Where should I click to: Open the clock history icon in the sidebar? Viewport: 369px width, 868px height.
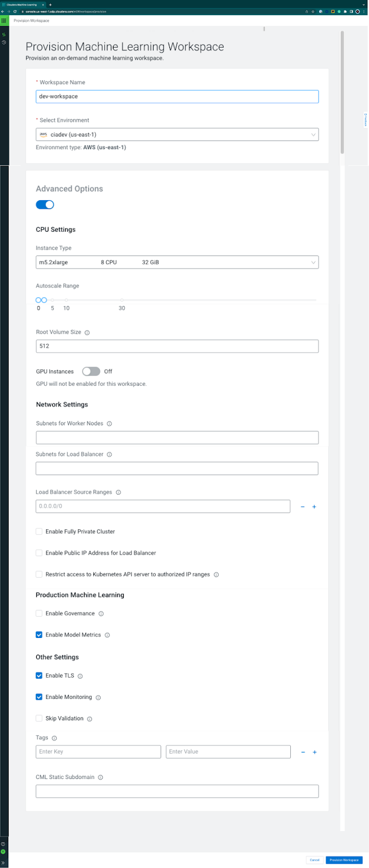pos(3,42)
